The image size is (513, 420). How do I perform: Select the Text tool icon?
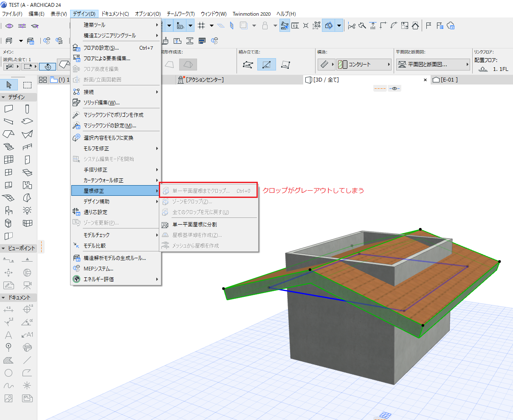coord(8,335)
